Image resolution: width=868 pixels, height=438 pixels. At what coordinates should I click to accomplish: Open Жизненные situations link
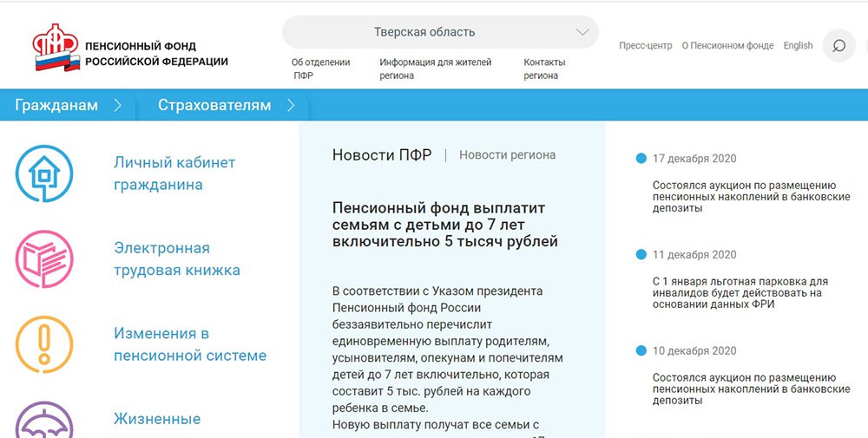point(157,419)
